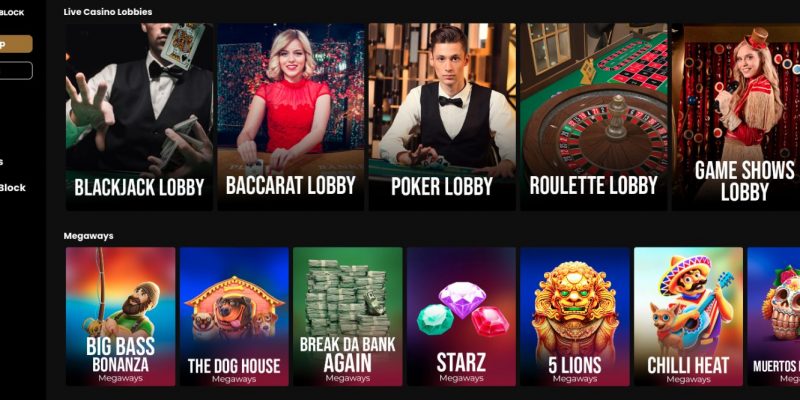Launch Starz Megaways game

click(x=461, y=316)
